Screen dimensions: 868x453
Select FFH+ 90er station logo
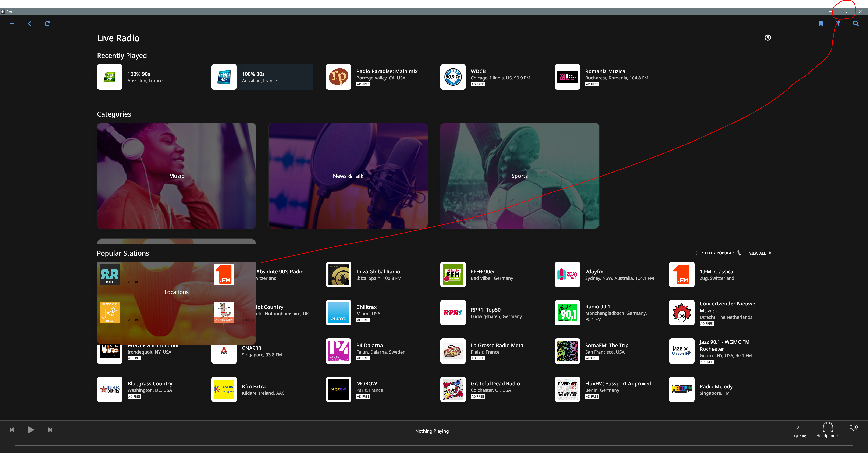453,275
